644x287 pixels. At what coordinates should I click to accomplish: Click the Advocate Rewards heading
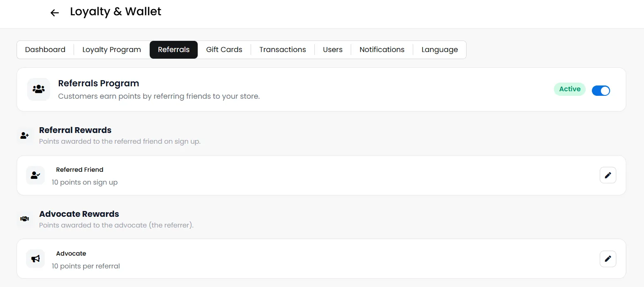pyautogui.click(x=79, y=214)
